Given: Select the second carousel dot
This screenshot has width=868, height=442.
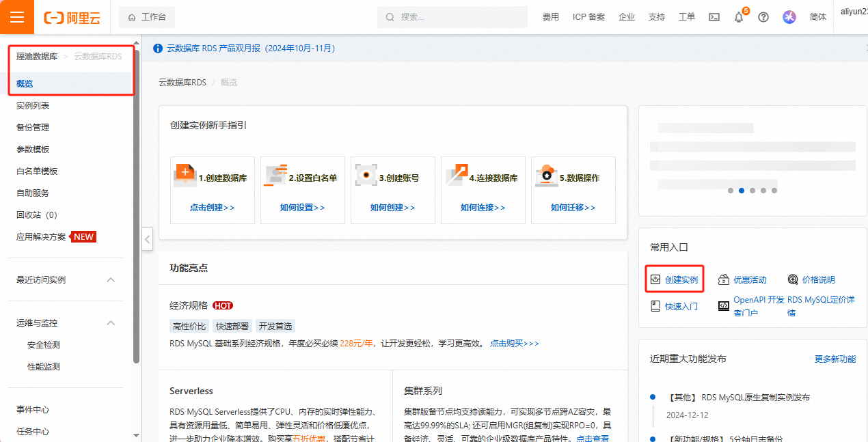Looking at the screenshot, I should pos(742,191).
